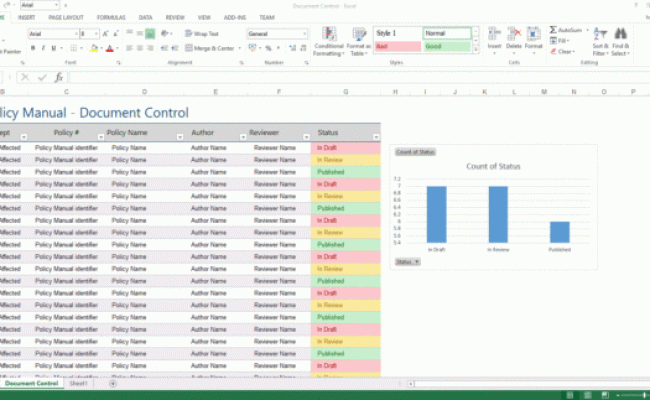Image resolution: width=650 pixels, height=400 pixels.
Task: Switch to the FORMULAS ribbon tab
Action: 111,17
